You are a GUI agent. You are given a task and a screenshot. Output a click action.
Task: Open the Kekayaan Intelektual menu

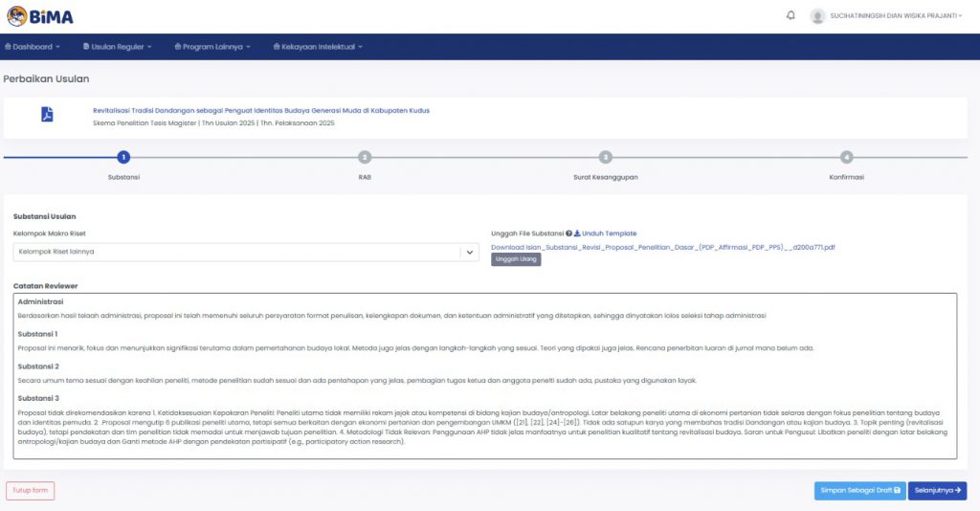318,47
